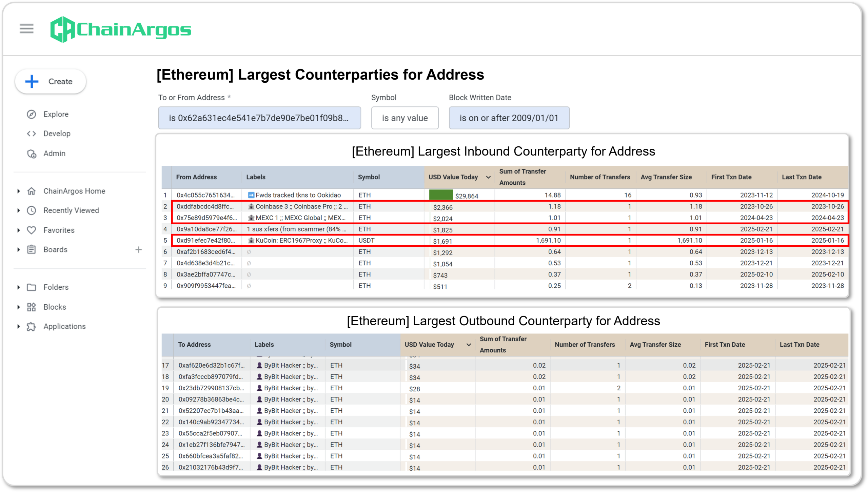Expand the Recently Viewed section

[x=19, y=210]
